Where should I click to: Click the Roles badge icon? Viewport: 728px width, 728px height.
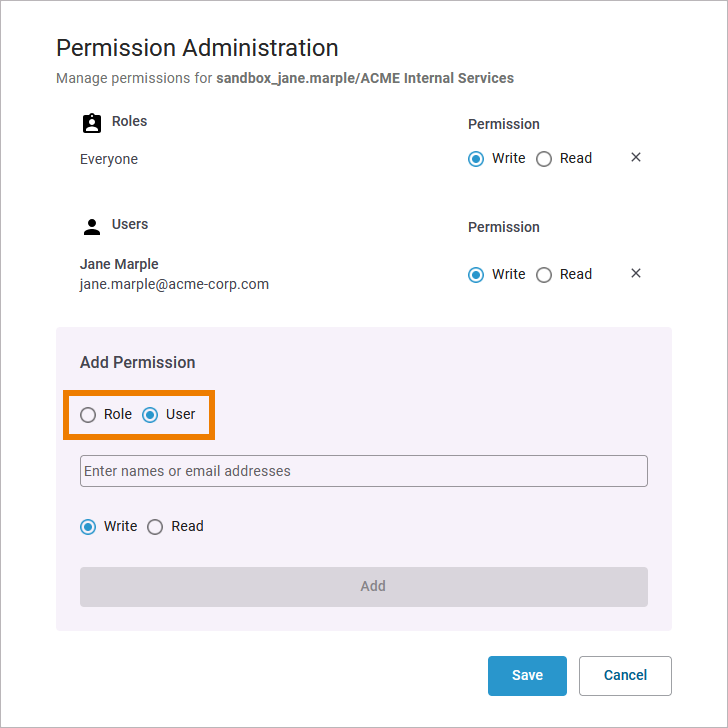click(x=92, y=123)
